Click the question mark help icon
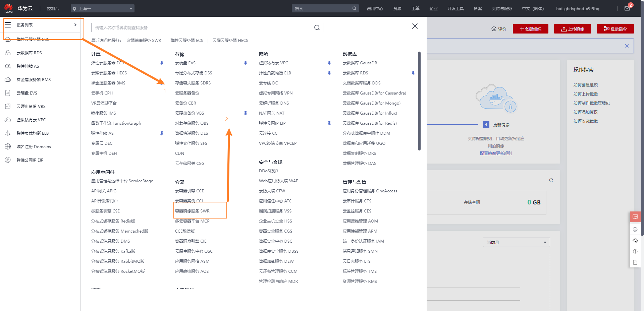 (635, 251)
